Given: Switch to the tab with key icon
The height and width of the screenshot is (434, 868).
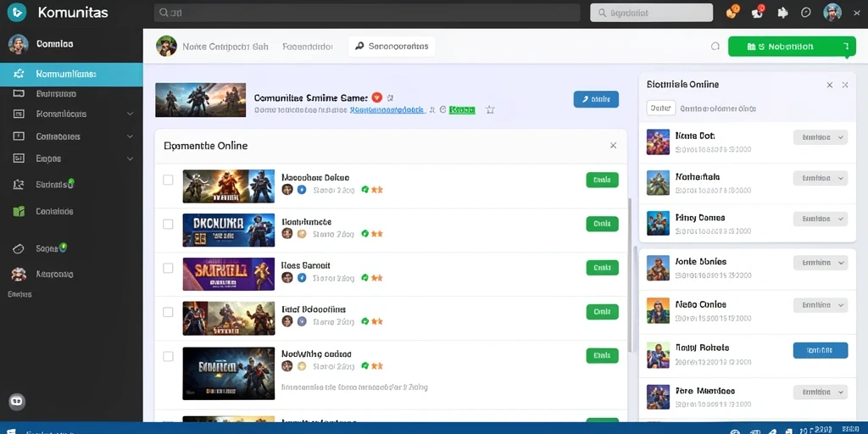Looking at the screenshot, I should click(x=392, y=47).
